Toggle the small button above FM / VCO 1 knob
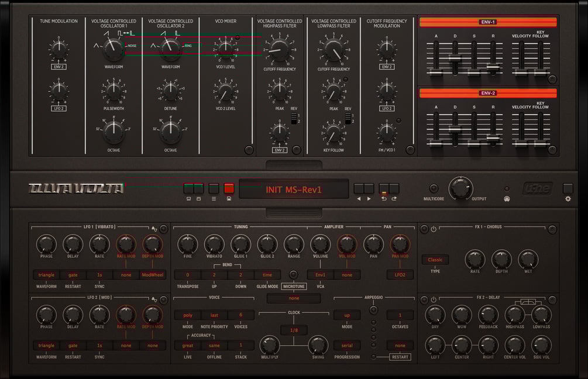 click(398, 120)
